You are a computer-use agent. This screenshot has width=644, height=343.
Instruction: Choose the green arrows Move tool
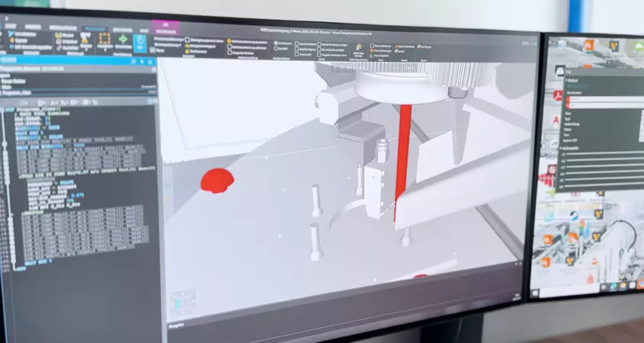coord(122,38)
